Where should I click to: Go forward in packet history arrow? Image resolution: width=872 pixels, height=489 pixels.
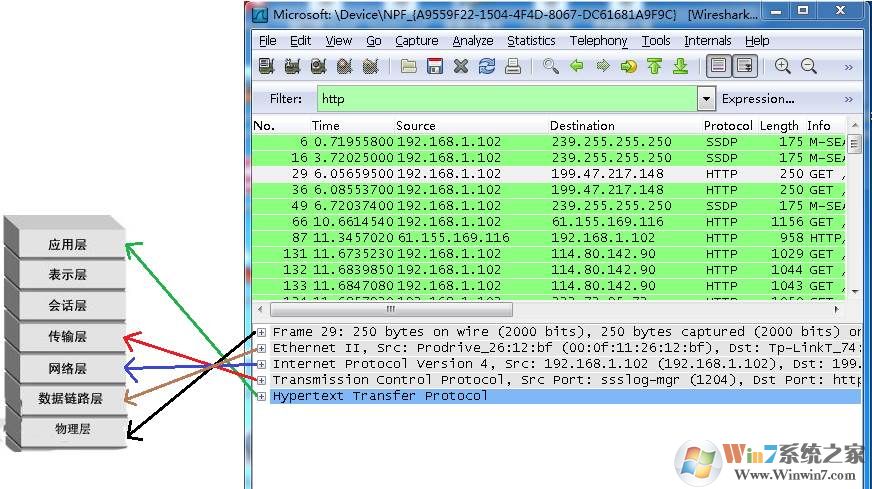pyautogui.click(x=603, y=67)
